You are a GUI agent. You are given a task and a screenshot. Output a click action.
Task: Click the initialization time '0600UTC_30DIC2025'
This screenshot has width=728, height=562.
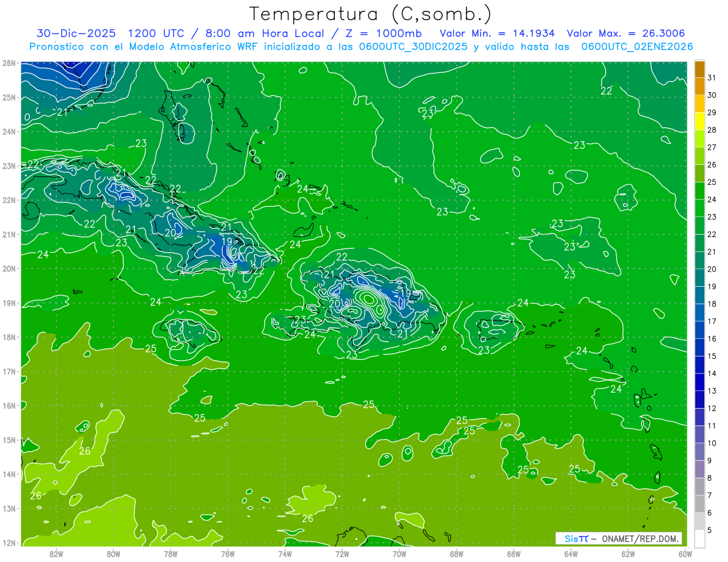[413, 47]
